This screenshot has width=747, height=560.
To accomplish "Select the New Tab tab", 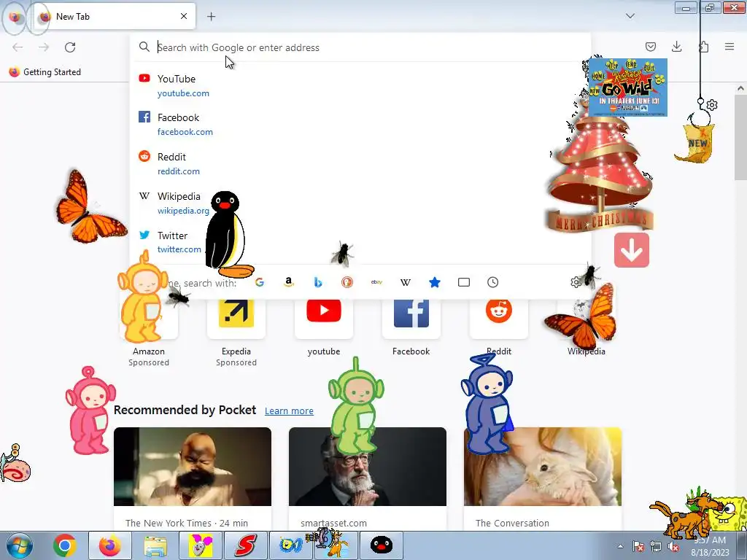I will coord(115,16).
